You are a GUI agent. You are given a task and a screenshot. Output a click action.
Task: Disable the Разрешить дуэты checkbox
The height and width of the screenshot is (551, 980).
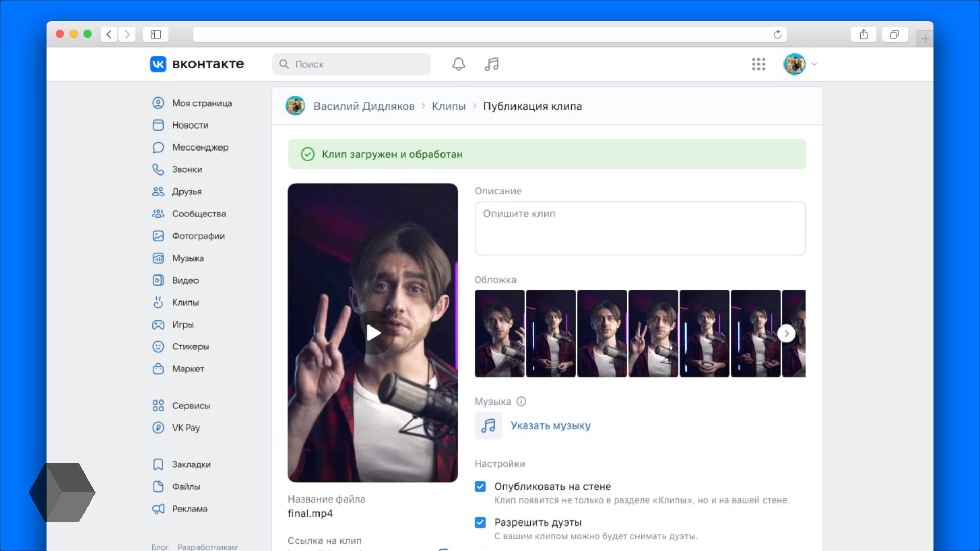[480, 522]
